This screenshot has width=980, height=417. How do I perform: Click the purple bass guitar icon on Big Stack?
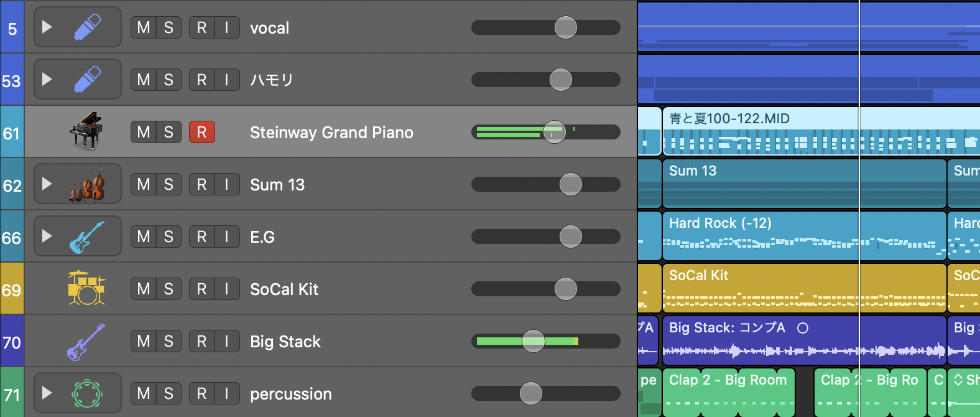coord(86,342)
